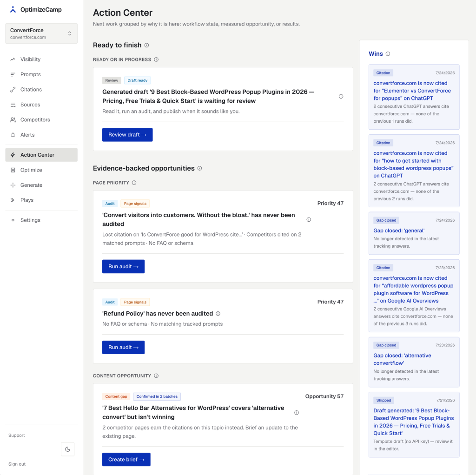Go to the Generate page

41,185
